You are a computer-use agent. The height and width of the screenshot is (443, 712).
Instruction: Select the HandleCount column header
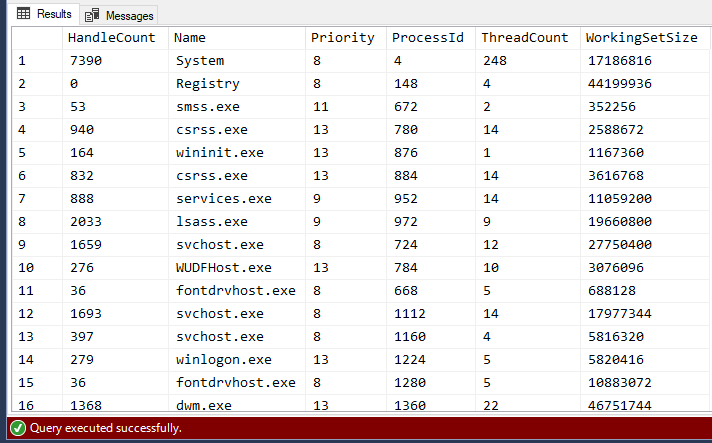115,38
